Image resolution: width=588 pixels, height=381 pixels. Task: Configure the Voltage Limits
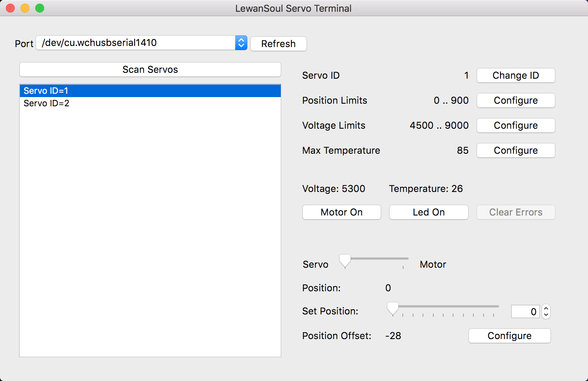(x=516, y=125)
